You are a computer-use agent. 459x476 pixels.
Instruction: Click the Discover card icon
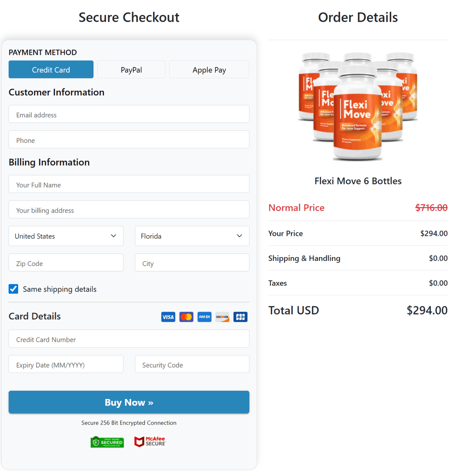click(x=222, y=317)
